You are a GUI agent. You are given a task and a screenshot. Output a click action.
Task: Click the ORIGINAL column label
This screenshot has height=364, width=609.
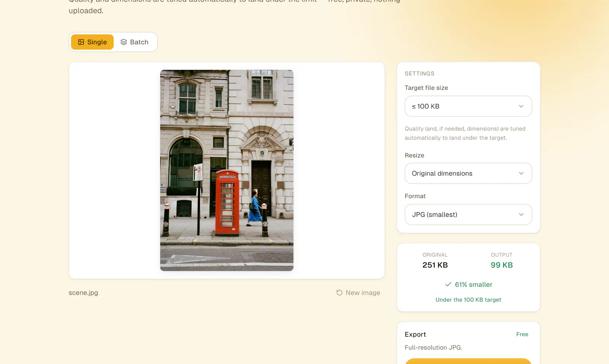click(435, 255)
